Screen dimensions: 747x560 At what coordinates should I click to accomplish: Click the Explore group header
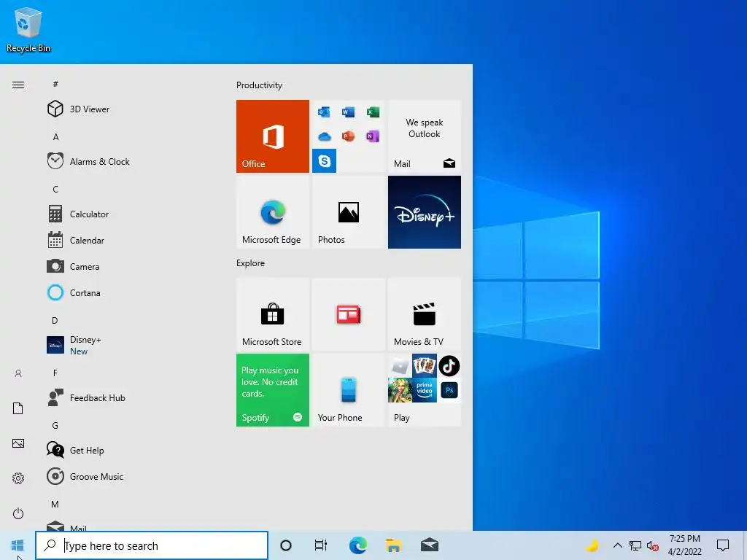[x=251, y=262]
